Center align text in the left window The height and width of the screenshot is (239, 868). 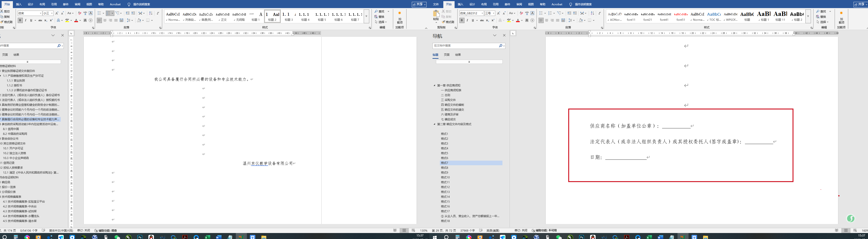pos(105,20)
